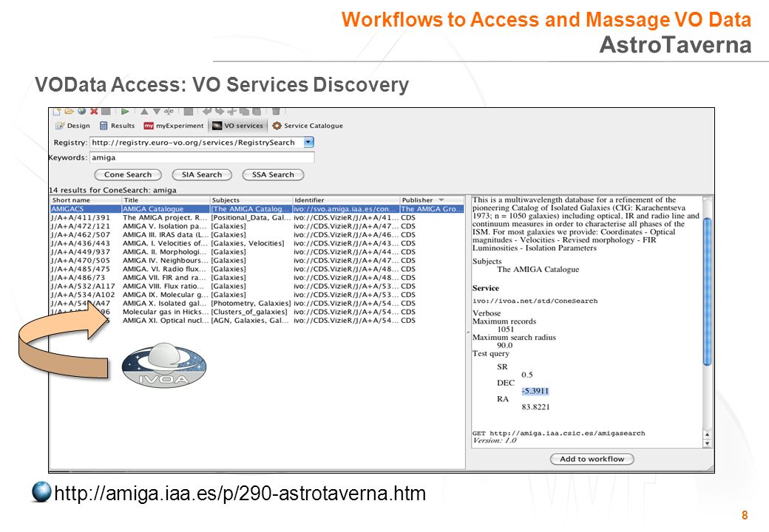Click the Cone Search button
This screenshot has width=769, height=532.
click(x=128, y=175)
